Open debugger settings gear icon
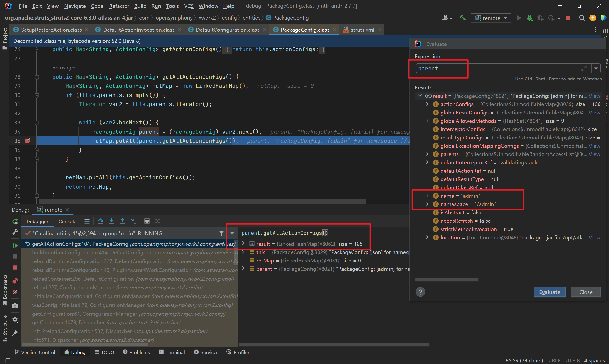The image size is (609, 364). coord(15,319)
